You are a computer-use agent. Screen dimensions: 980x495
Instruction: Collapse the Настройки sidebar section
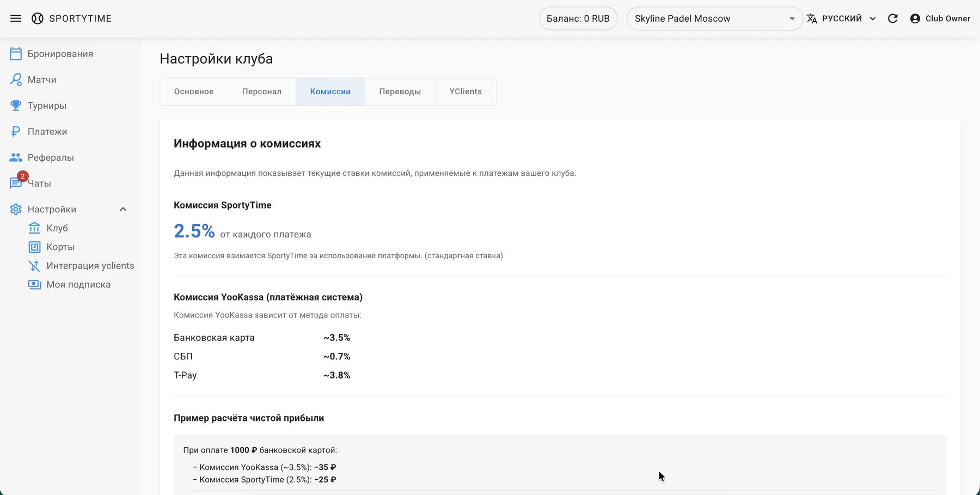(x=123, y=209)
